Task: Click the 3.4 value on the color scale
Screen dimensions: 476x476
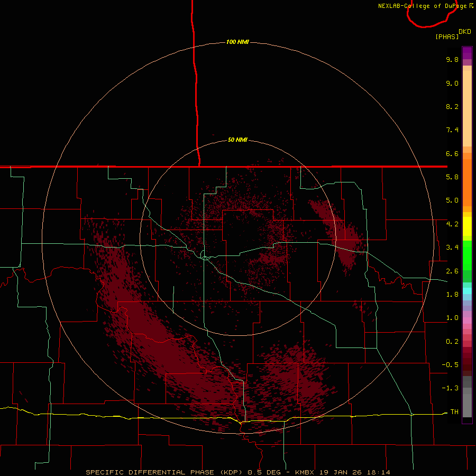Action: coord(452,248)
